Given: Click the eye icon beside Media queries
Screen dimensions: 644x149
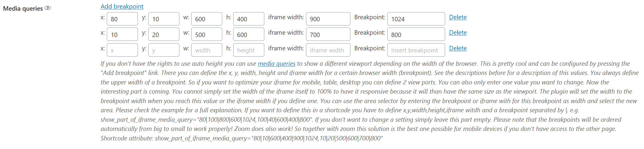Looking at the screenshot, I should coord(48,8).
